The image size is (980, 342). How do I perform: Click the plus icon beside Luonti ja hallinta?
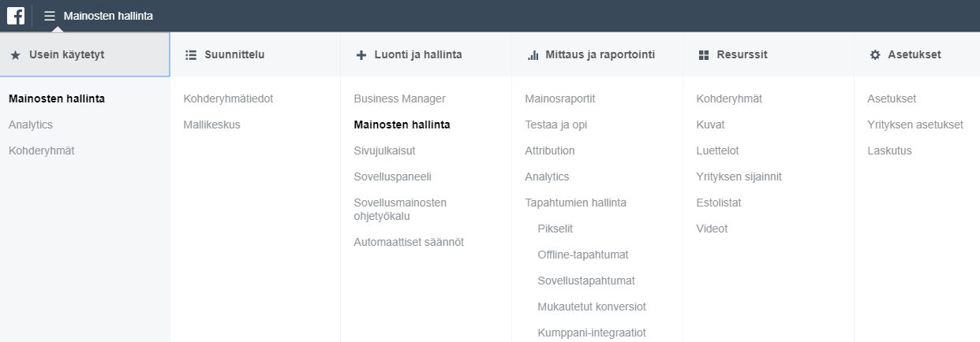(361, 55)
